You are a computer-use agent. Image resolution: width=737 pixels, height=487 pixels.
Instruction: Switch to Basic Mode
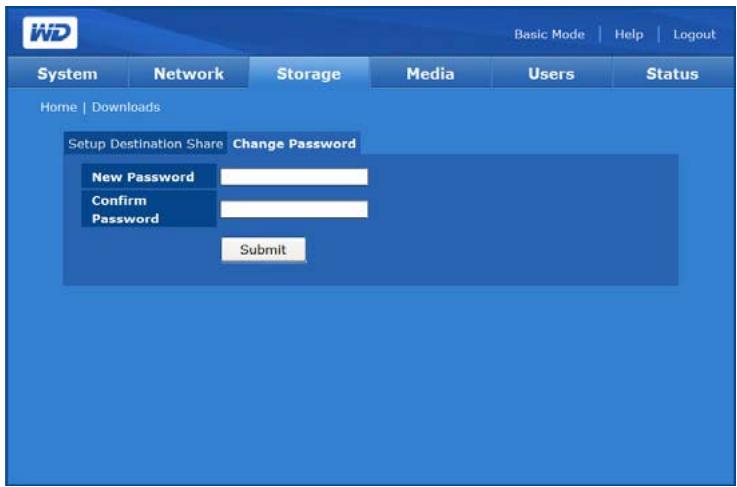tap(549, 34)
